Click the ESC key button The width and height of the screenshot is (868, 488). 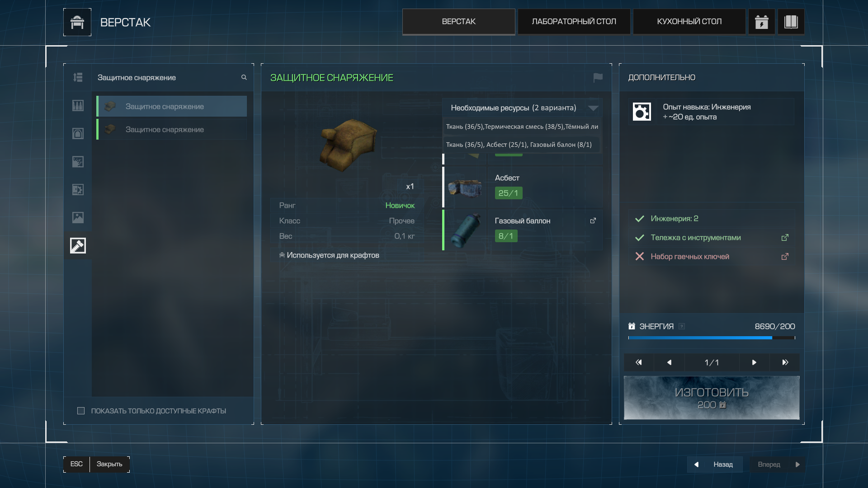pyautogui.click(x=76, y=464)
